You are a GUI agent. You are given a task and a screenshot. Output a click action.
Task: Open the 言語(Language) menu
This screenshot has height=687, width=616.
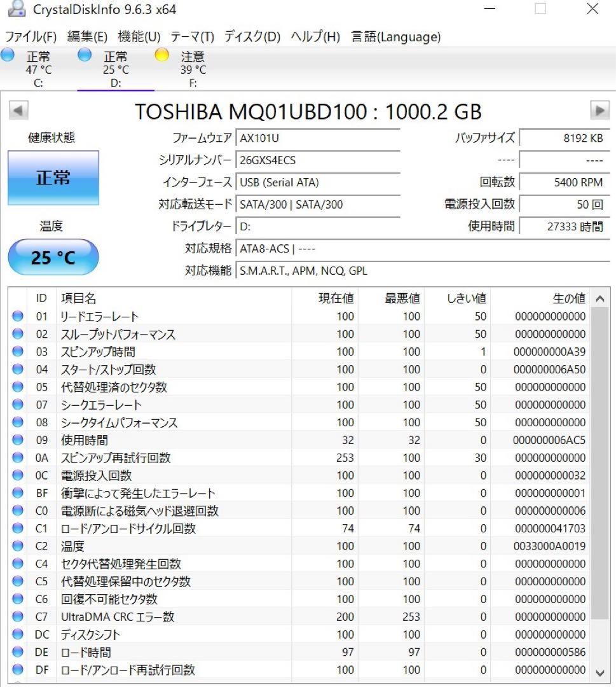(x=396, y=36)
